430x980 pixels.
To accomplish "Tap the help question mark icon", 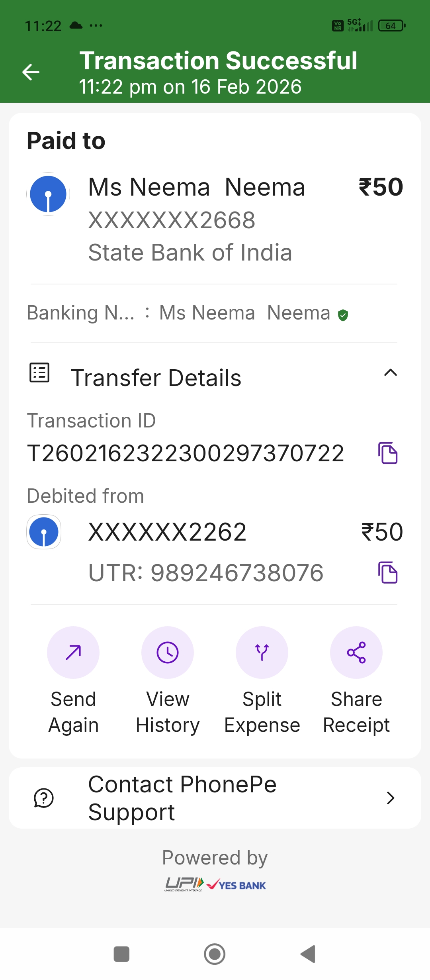I will click(44, 798).
